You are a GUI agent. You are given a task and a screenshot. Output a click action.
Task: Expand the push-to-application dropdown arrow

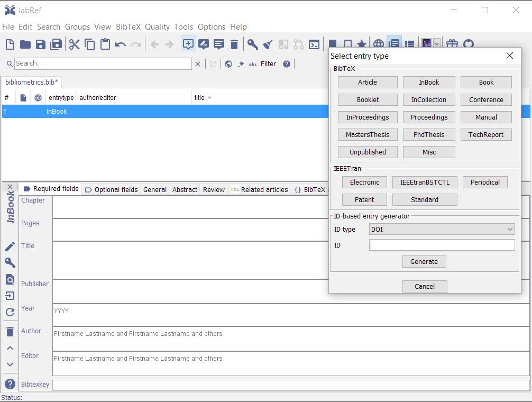437,44
